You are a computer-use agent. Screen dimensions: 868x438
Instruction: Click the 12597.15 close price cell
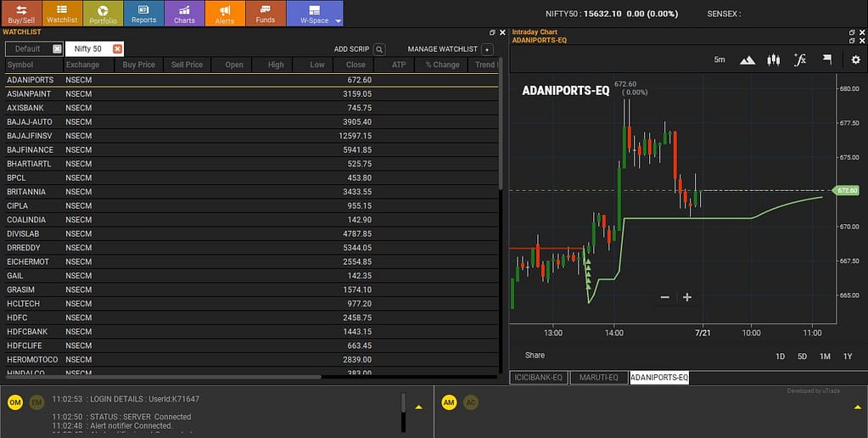pyautogui.click(x=355, y=136)
